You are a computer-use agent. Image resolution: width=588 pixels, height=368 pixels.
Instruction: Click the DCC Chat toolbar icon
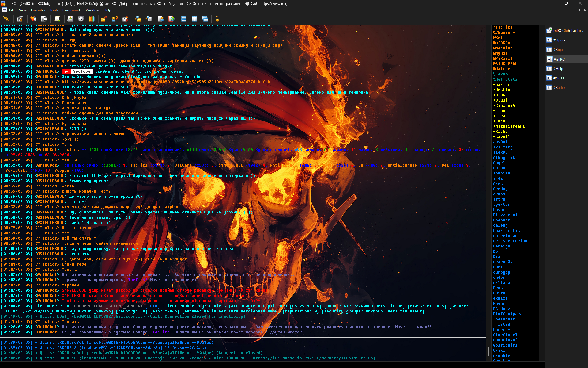coord(115,19)
